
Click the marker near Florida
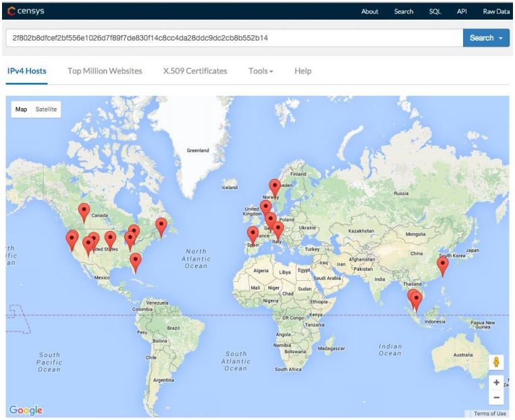pos(136,263)
